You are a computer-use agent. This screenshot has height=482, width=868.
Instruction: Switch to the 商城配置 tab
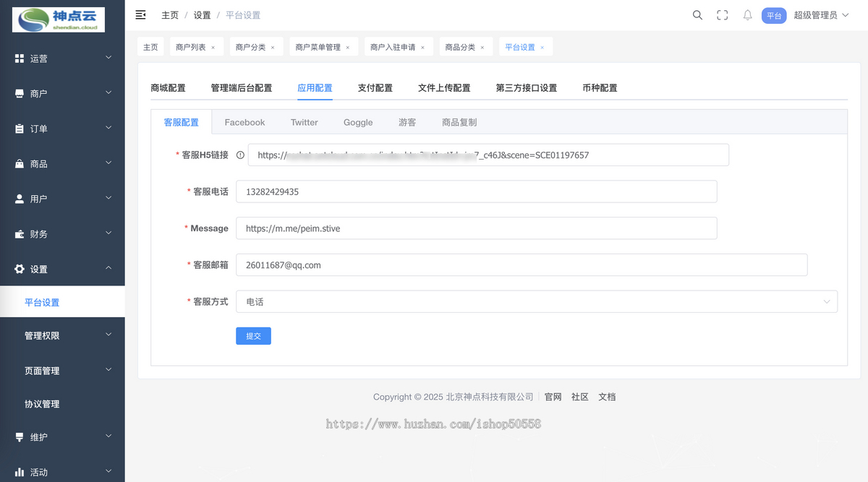168,88
